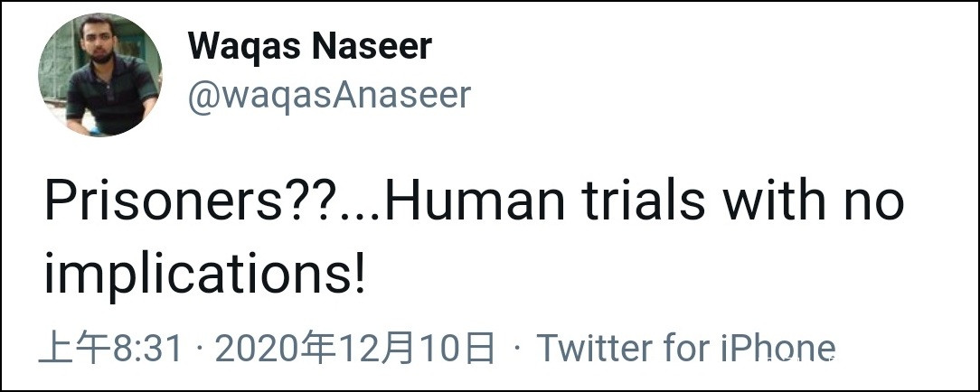Open the Waqas Naseer display name

click(310, 48)
